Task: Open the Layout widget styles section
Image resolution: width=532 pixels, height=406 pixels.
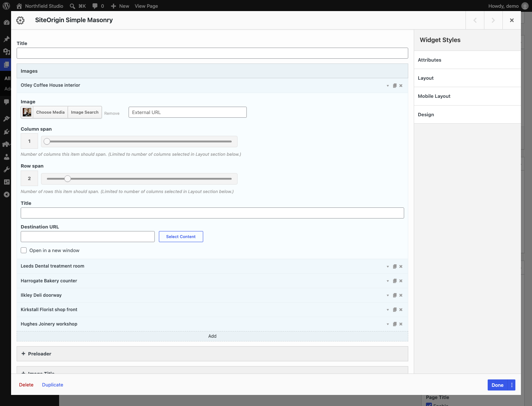Action: point(467,78)
